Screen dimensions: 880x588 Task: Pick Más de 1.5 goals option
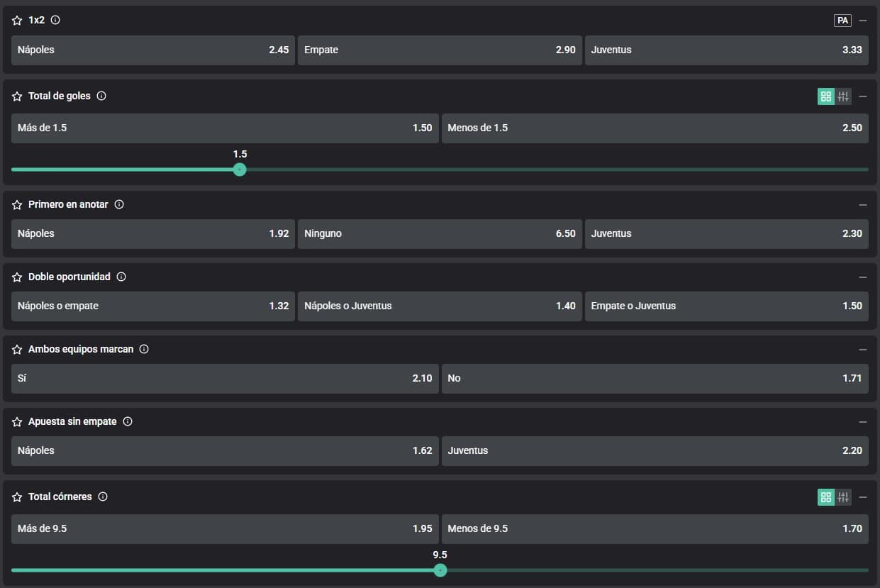click(225, 128)
